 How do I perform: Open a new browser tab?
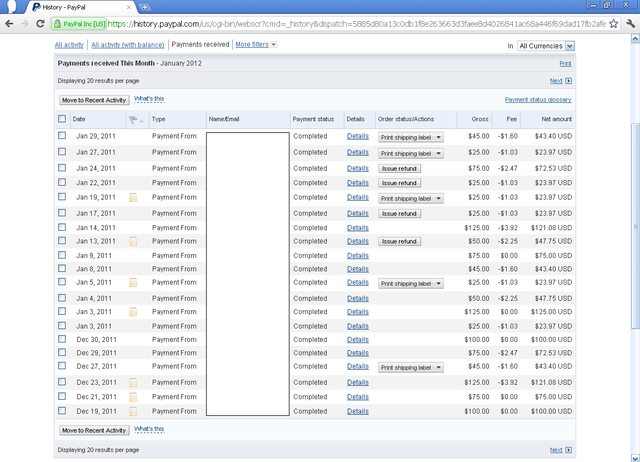[145, 7]
